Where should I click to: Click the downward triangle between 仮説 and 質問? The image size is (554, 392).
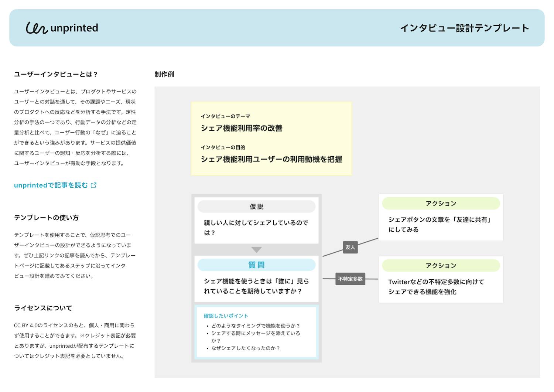[x=256, y=250]
